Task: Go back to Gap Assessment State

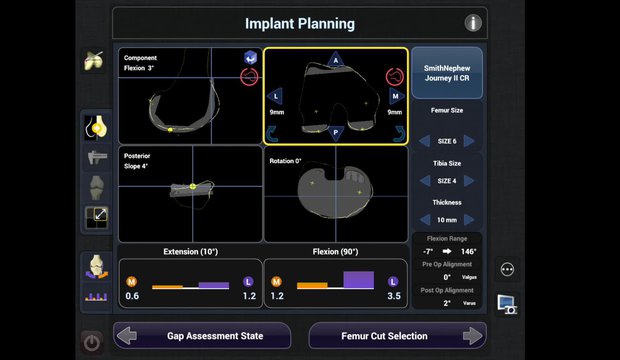Action: [202, 335]
